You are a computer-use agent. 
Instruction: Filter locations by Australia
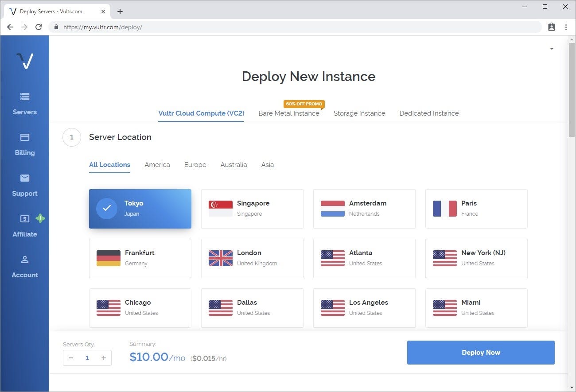click(234, 165)
